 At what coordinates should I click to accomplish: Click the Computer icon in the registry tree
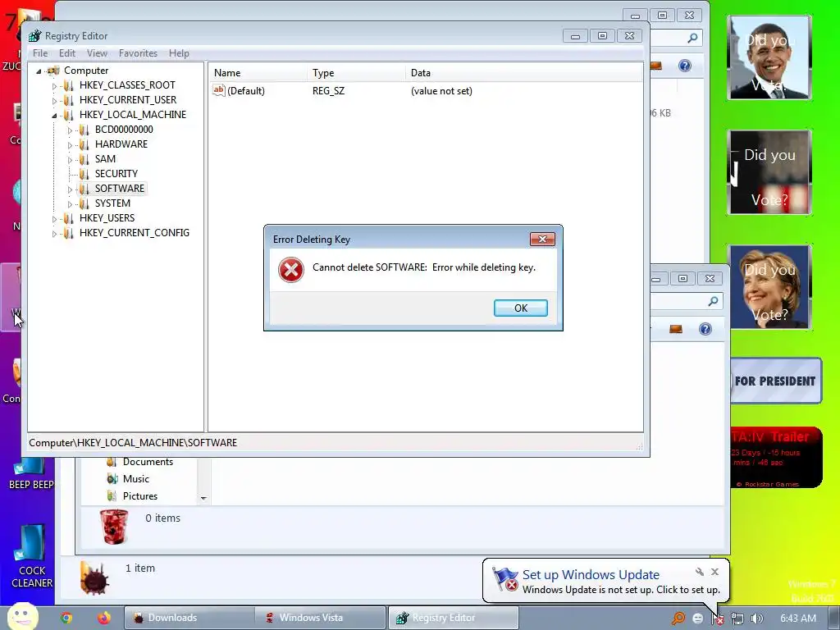coord(53,71)
